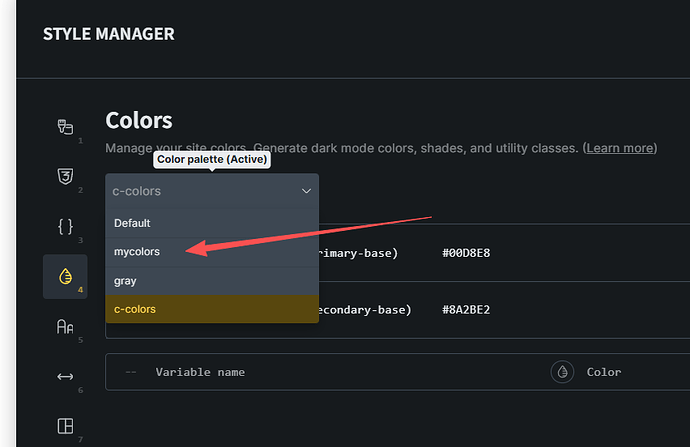Open the theme styles panel icon

pos(64,127)
